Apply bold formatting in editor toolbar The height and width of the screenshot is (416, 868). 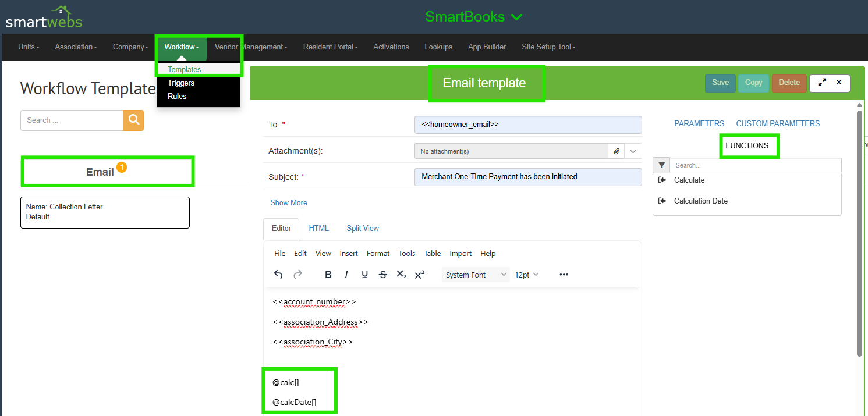(x=328, y=275)
